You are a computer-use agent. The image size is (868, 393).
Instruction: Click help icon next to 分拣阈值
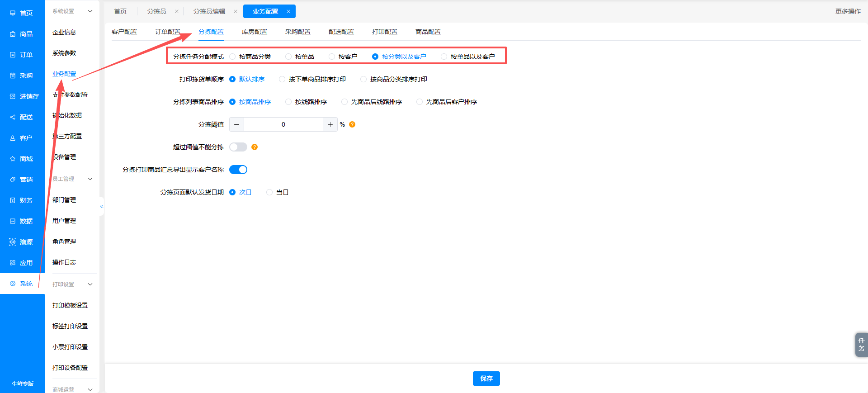coord(352,124)
